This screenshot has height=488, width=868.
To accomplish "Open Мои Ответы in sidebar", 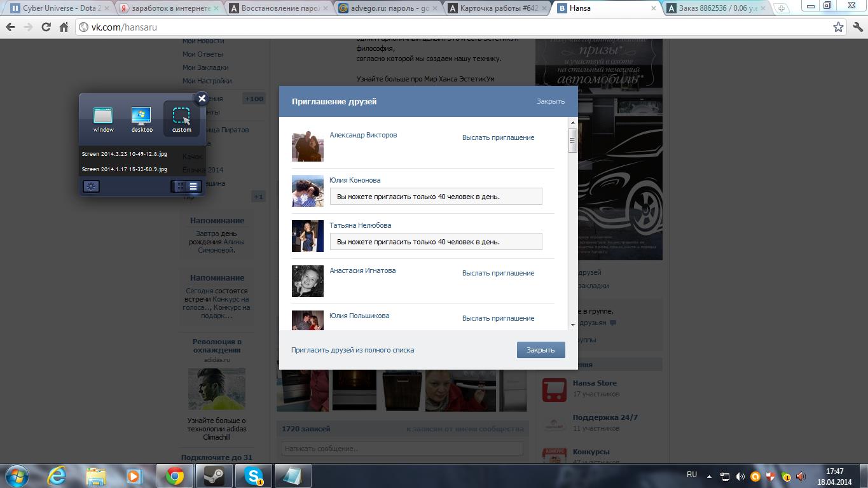I will coord(202,54).
